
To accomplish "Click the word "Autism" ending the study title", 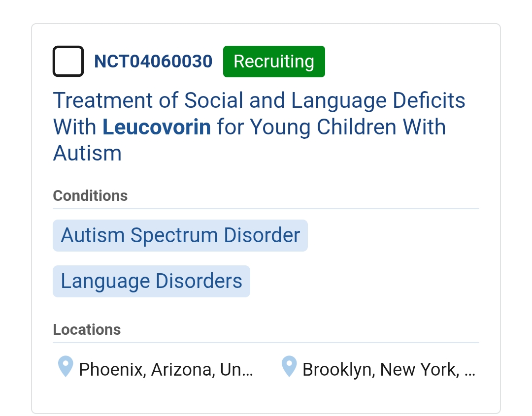I will (87, 153).
